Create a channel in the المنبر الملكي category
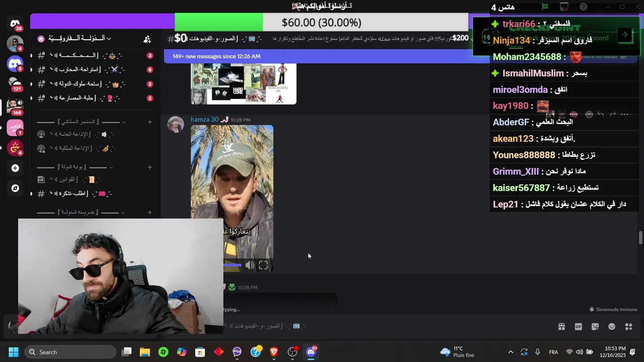Viewport: 644px width, 362px height. (x=149, y=122)
